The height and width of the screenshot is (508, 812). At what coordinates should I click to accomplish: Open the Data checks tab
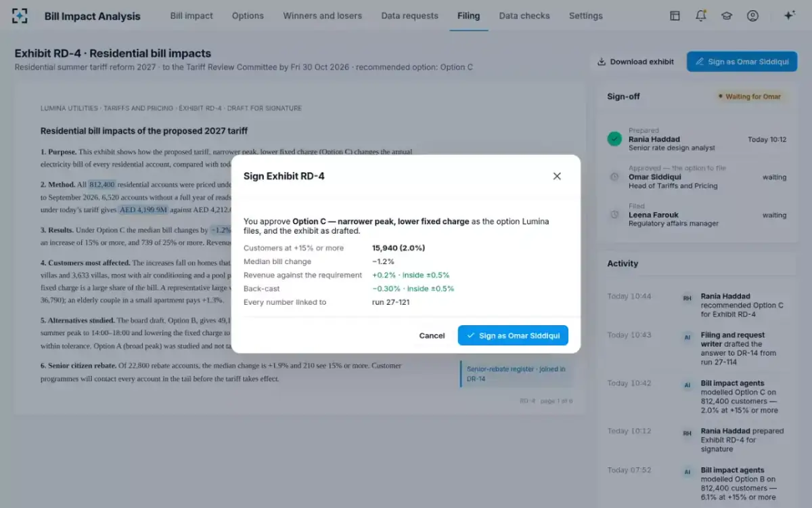coord(524,16)
